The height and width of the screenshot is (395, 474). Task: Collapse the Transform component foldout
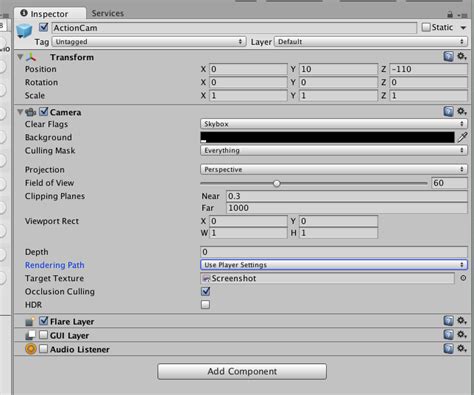[20, 57]
